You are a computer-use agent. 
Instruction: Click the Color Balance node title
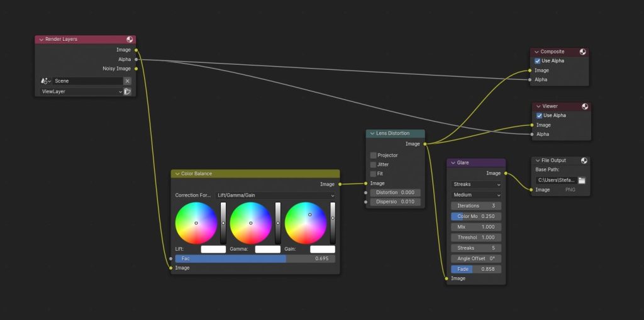coord(196,174)
